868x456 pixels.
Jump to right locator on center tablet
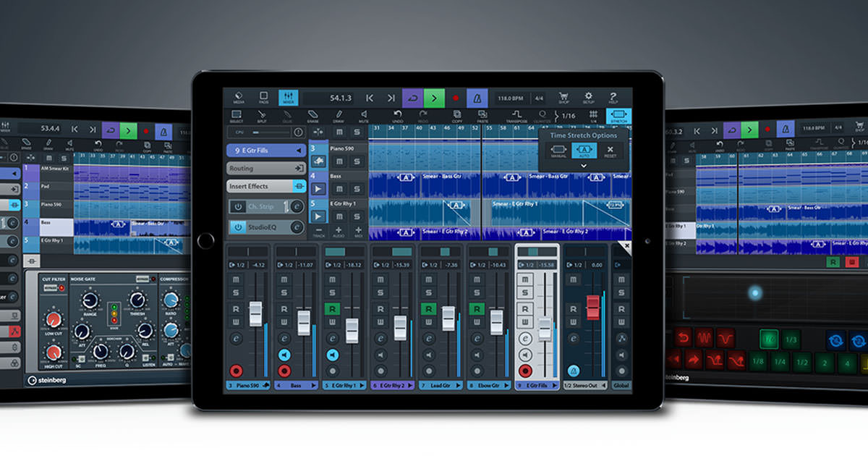[x=391, y=98]
